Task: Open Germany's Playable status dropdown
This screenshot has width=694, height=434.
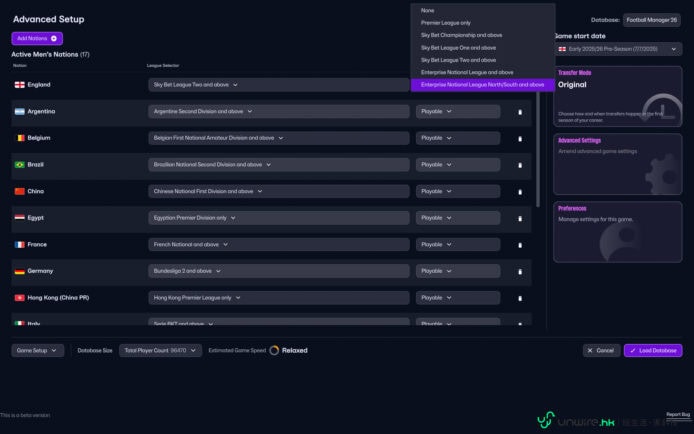Action: pos(458,271)
